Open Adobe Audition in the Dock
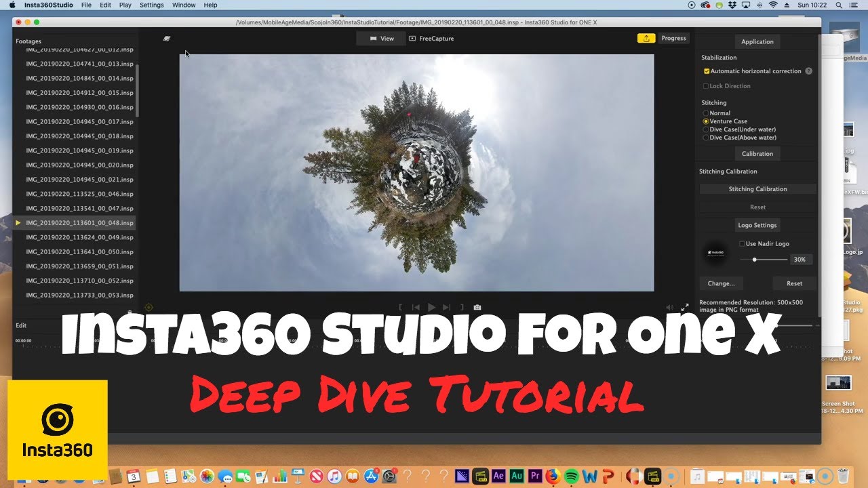This screenshot has height=488, width=868. (516, 476)
